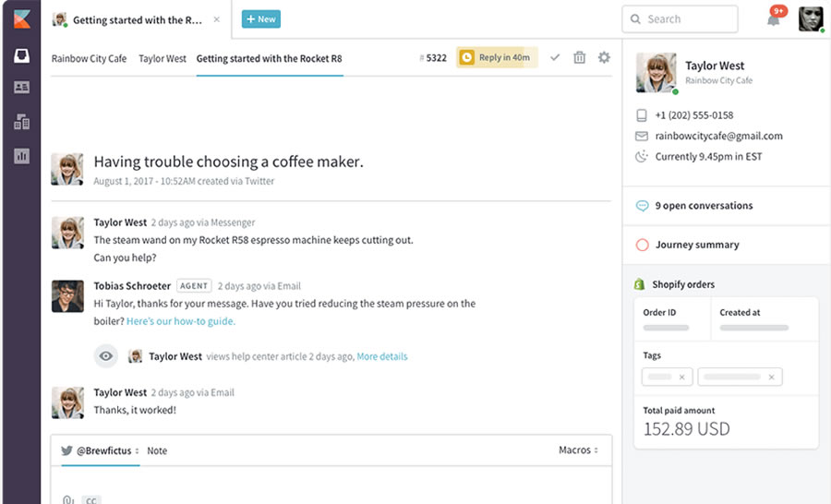The width and height of the screenshot is (831, 504).
Task: Remove the first Shopify tag
Action: (x=681, y=377)
